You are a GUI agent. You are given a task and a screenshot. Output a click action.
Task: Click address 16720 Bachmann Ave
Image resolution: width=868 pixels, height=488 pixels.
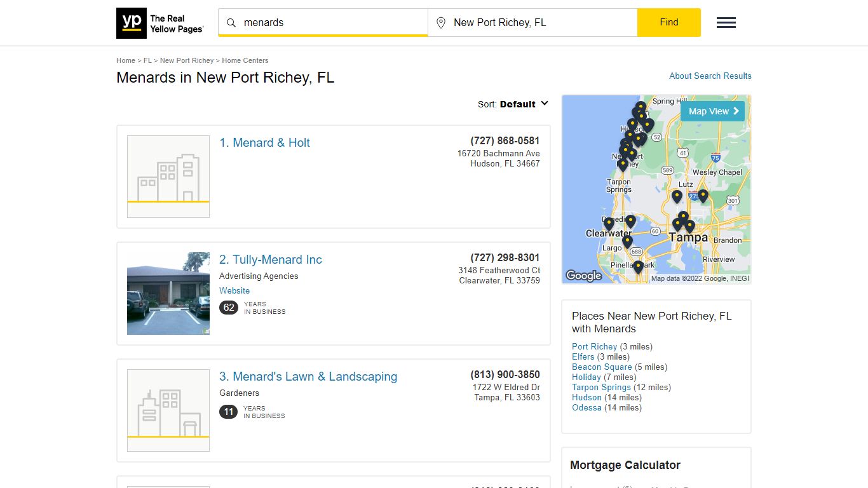pyautogui.click(x=499, y=153)
